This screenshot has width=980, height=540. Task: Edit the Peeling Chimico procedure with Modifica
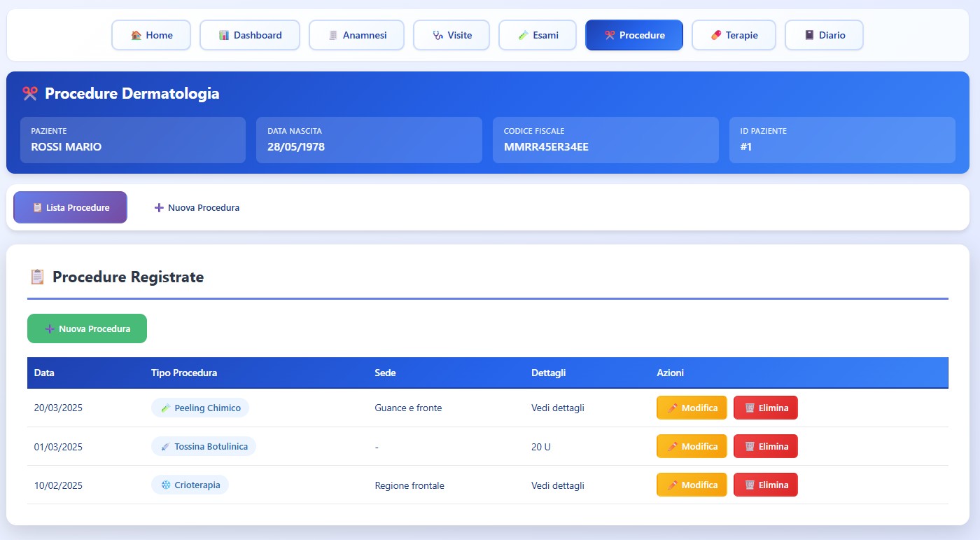coord(692,408)
